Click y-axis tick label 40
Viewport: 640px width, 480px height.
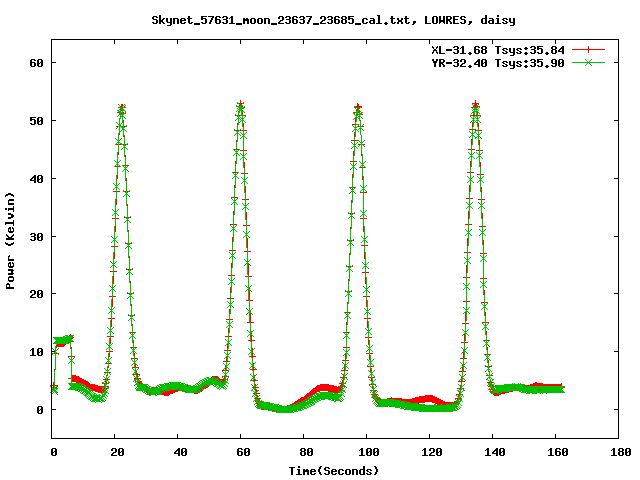click(x=36, y=179)
